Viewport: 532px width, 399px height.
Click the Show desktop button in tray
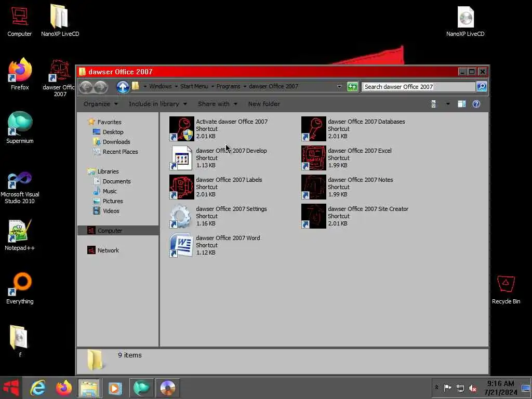coord(526,388)
